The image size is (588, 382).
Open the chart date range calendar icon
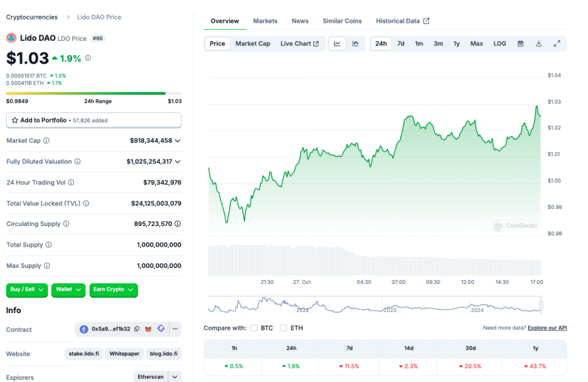(x=520, y=44)
